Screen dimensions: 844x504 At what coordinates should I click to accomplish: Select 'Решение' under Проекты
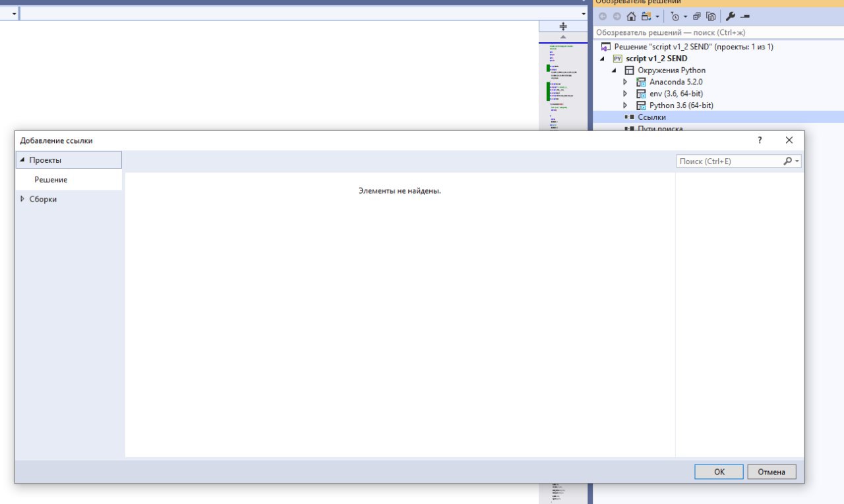51,179
